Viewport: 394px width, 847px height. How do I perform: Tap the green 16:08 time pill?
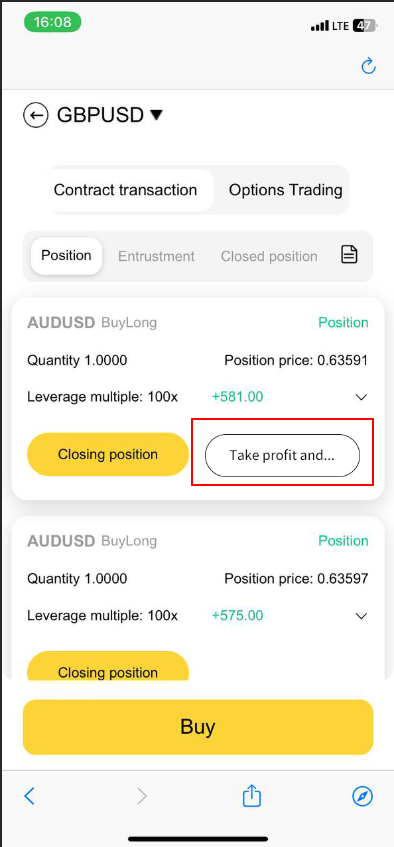point(52,22)
